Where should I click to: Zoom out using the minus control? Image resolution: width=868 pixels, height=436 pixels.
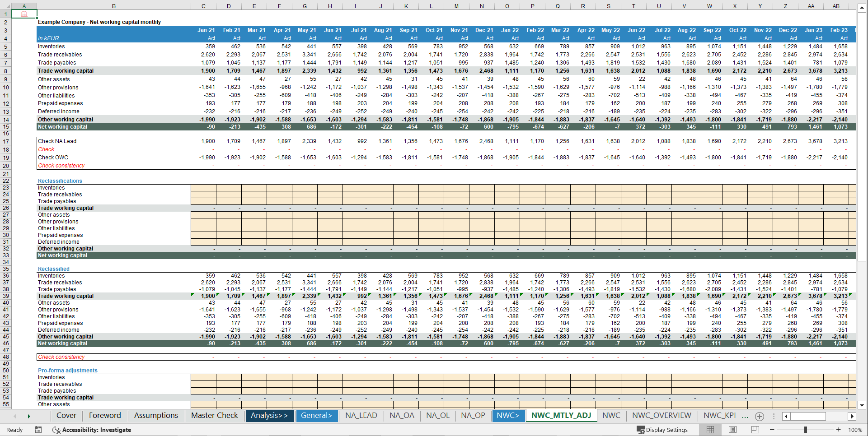(x=772, y=430)
